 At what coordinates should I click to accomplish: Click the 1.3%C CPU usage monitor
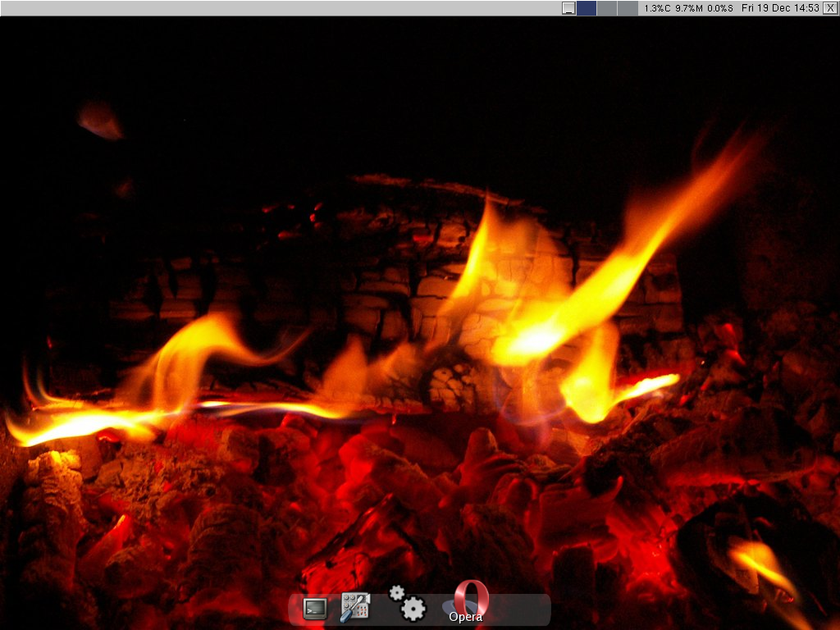[657, 8]
